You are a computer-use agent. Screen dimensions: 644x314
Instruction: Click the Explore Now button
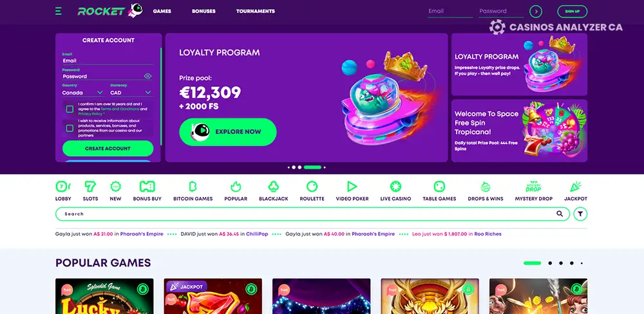(228, 132)
